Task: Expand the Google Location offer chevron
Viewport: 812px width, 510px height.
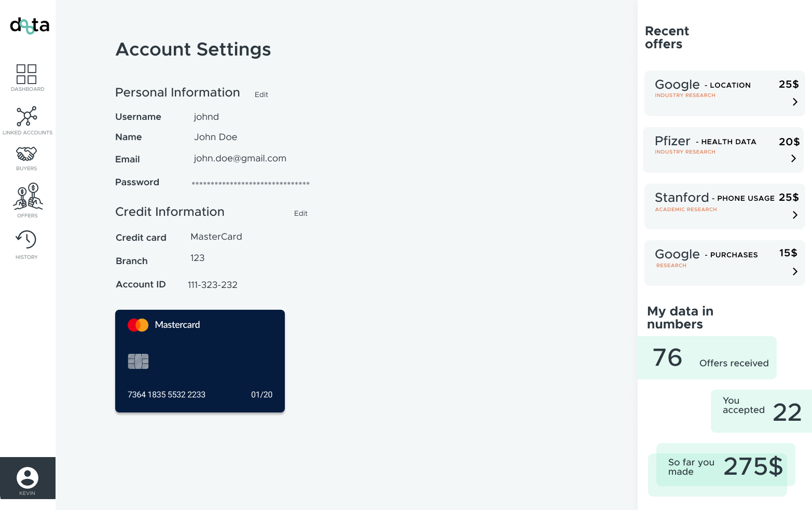Action: [795, 102]
